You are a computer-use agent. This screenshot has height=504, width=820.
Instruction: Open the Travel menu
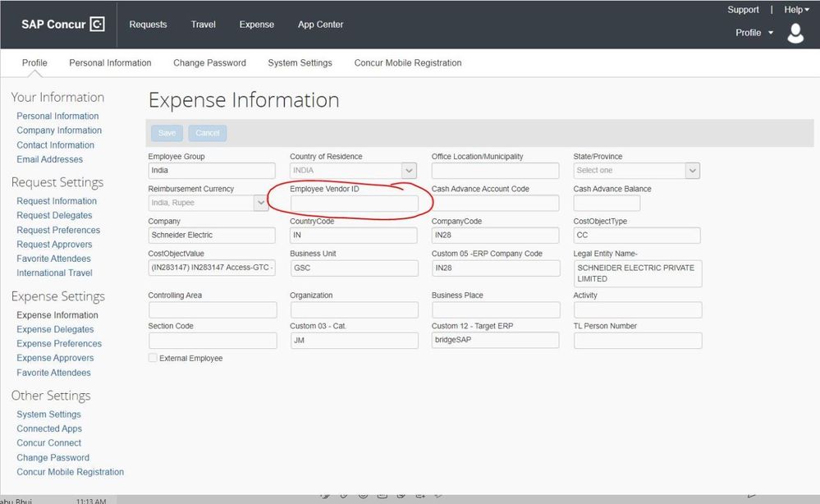pyautogui.click(x=203, y=25)
